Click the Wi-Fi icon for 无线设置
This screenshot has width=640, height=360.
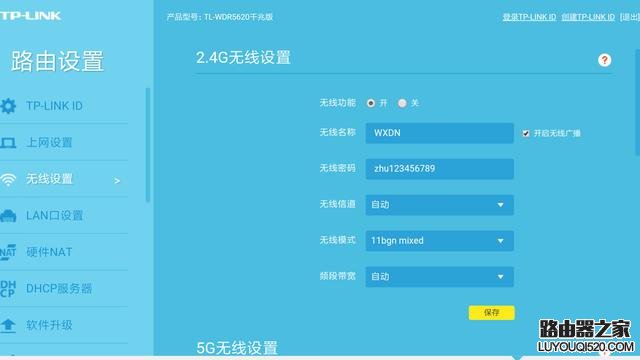tap(8, 179)
